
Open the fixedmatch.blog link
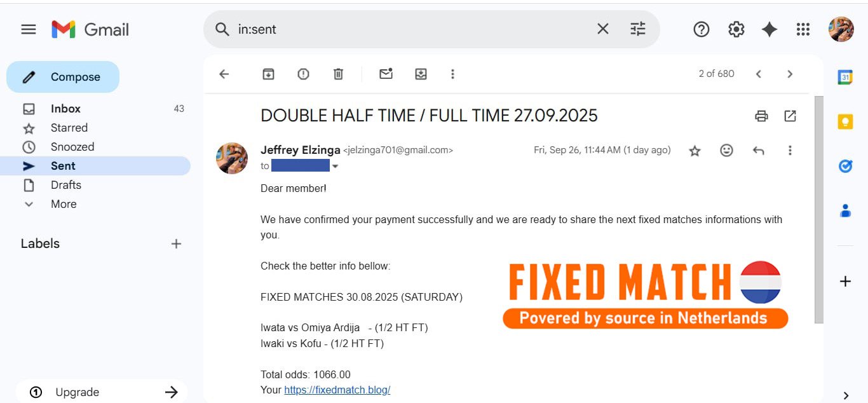coord(337,390)
